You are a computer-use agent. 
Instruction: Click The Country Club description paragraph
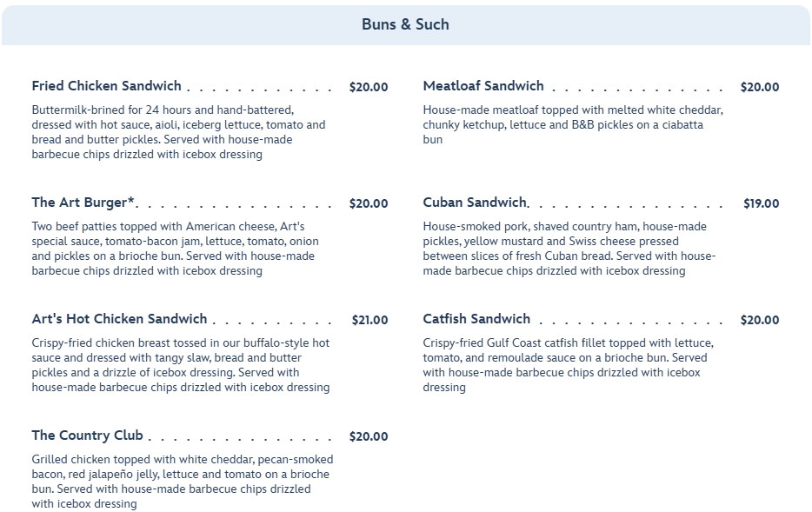[181, 482]
